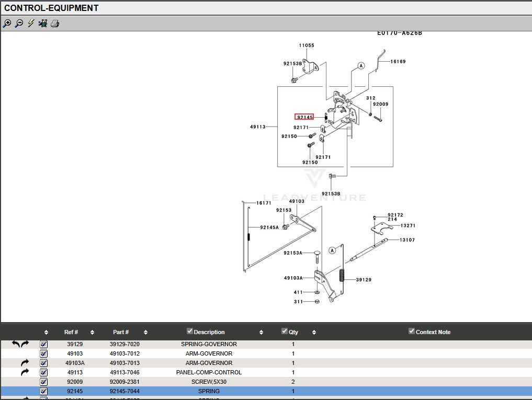The width and height of the screenshot is (532, 400).
Task: Click the sort arrows right of Ref # header
Action: [x=92, y=333]
